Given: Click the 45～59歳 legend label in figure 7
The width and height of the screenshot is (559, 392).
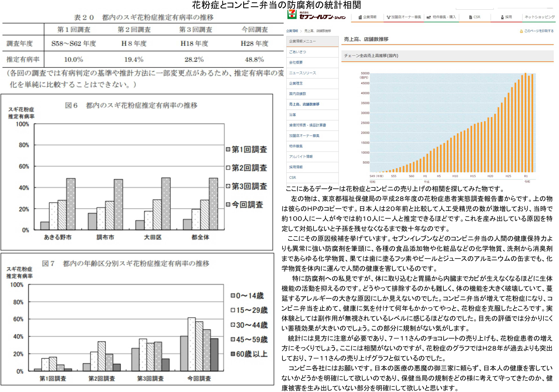Looking at the screenshot, I should [252, 340].
